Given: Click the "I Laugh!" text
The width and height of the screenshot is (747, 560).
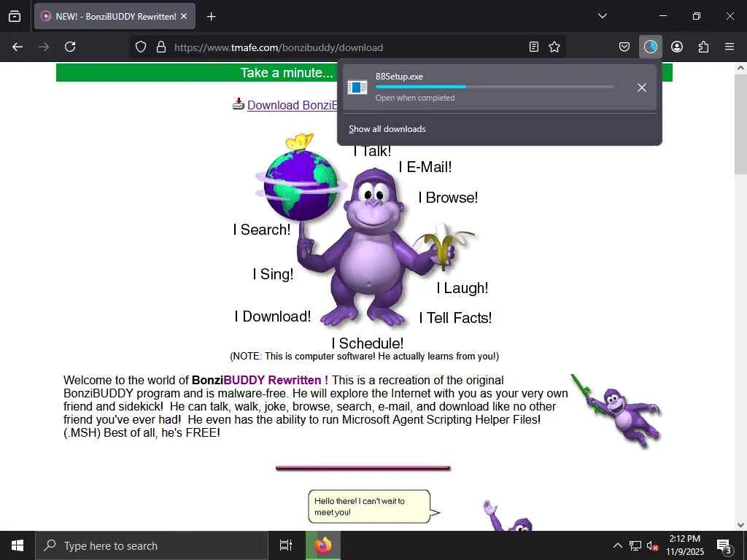Looking at the screenshot, I should click(x=462, y=288).
